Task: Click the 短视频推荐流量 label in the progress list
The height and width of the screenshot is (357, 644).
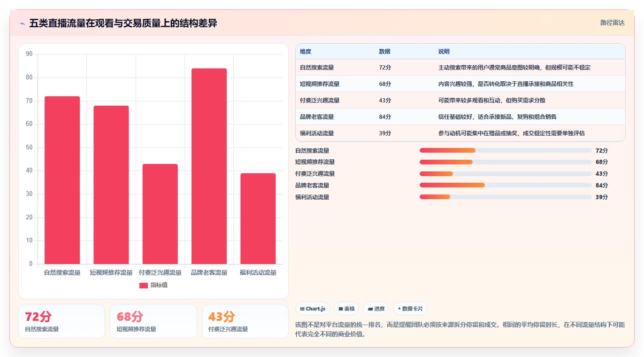Action: [x=315, y=162]
